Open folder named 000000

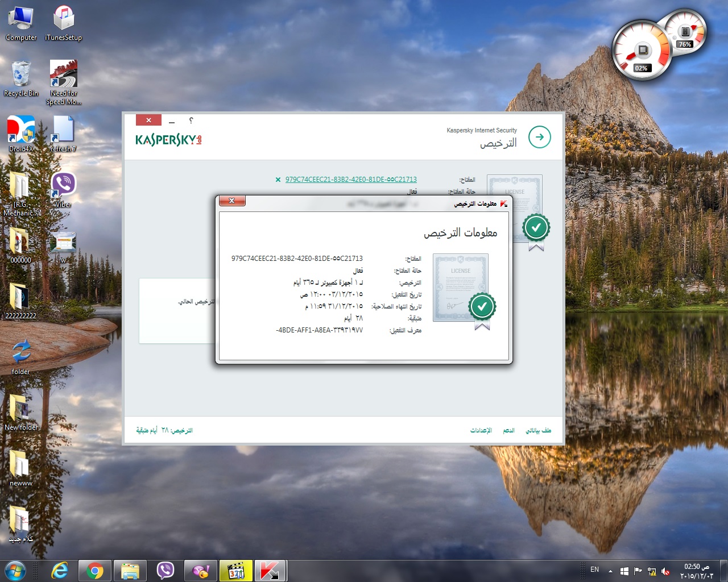(x=21, y=246)
